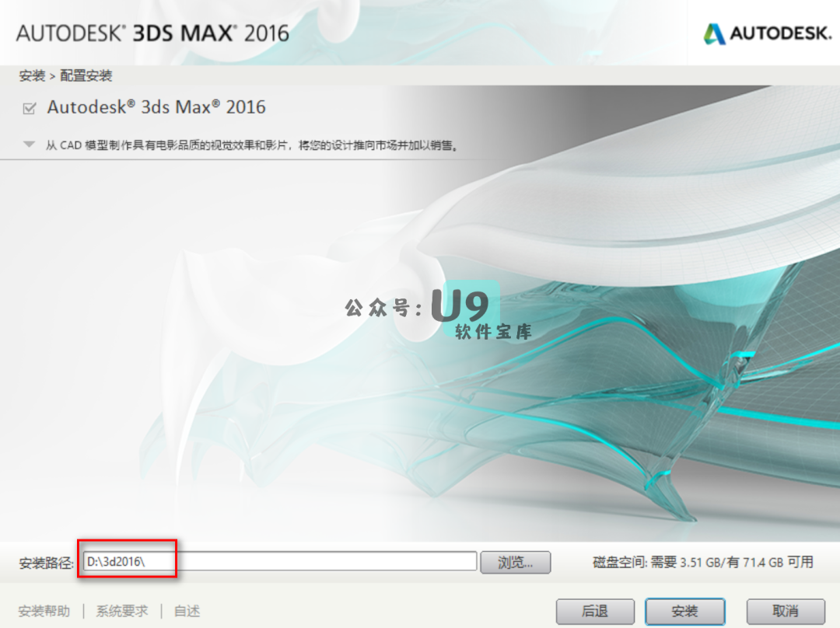Viewport: 840px width, 628px height.
Task: Go back with the 后退 button
Action: (x=595, y=611)
